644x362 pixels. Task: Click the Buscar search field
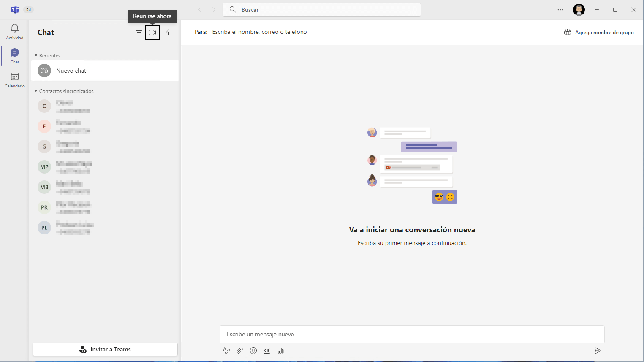[325, 10]
